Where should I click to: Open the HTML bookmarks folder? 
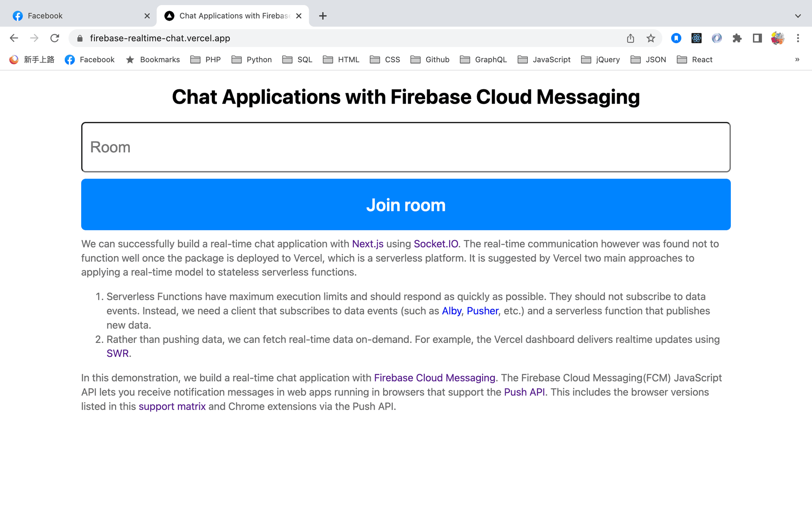coord(341,60)
